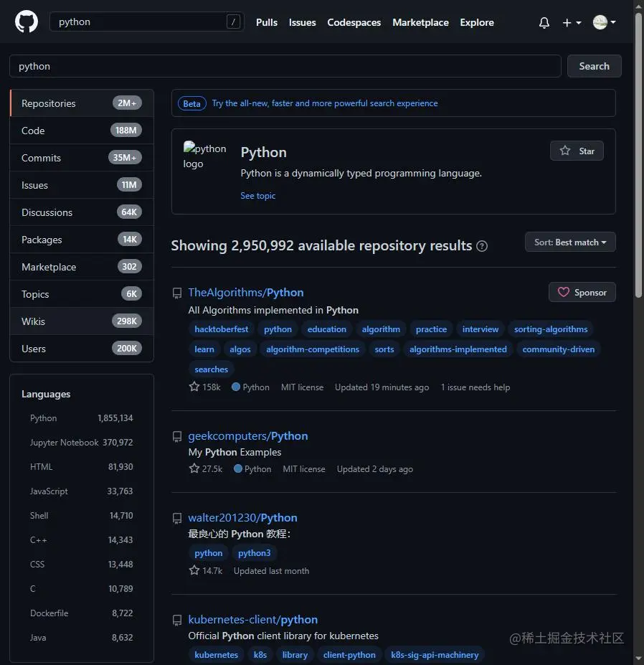Sponsor TheAlgorithms/Python repository
The height and width of the screenshot is (665, 644).
[x=582, y=292]
